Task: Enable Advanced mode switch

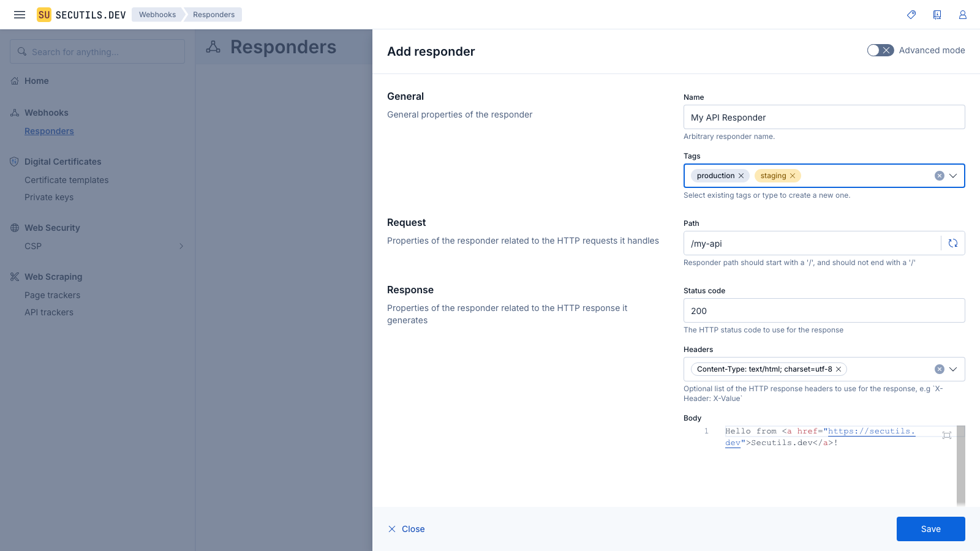Action: [x=880, y=50]
